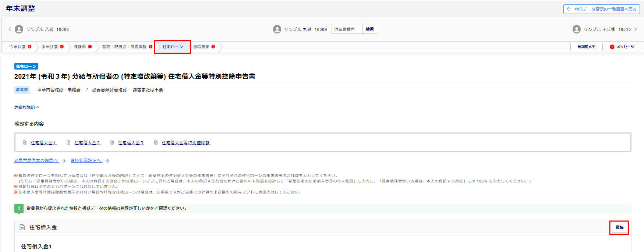This screenshot has height=252, width=644.
Task: Switch to the 前職源泉 tab
Action: coord(201,47)
